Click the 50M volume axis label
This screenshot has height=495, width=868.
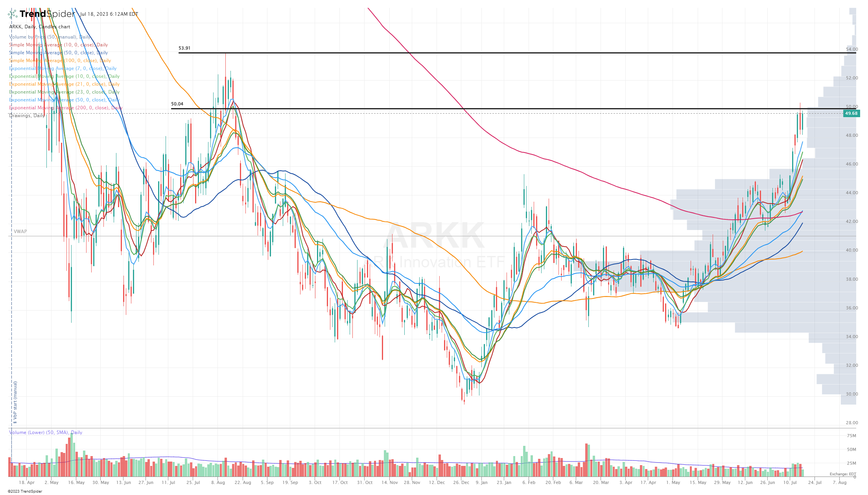click(x=851, y=450)
